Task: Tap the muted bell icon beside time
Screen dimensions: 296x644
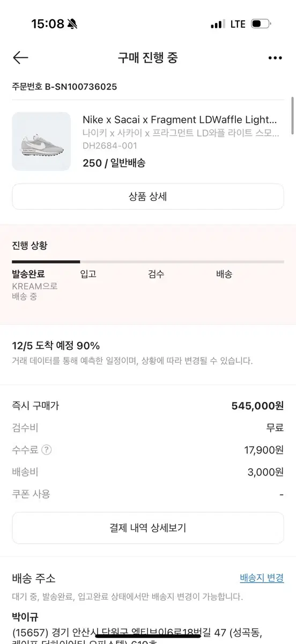Action: [x=72, y=24]
